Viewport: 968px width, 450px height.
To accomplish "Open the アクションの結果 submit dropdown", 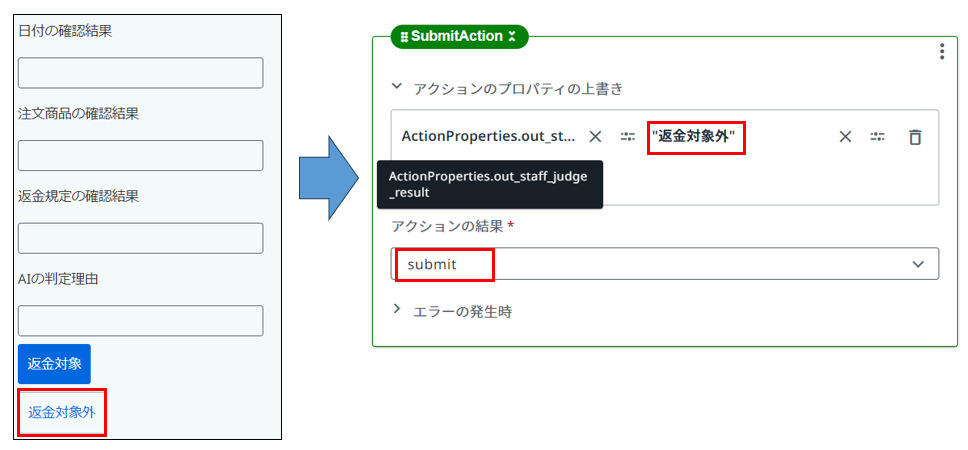I will tap(665, 264).
